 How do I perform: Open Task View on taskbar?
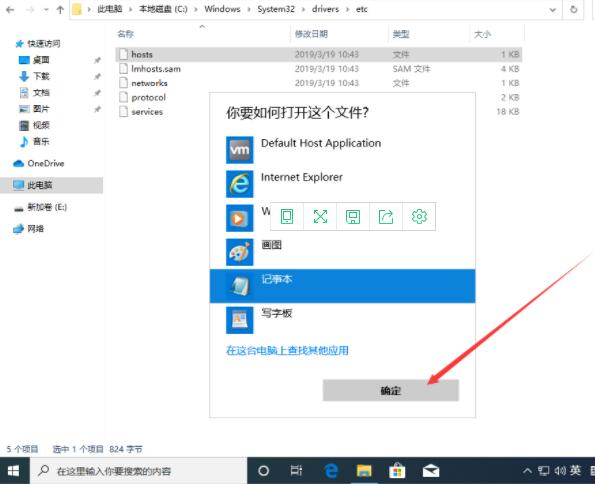tap(296, 471)
